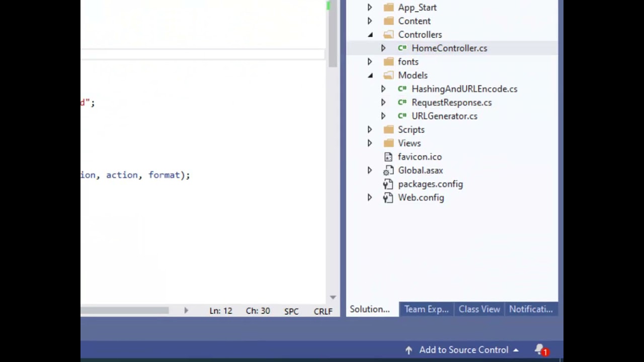Screen dimensions: 644x362
Task: Expand Web.config node arrow
Action: pyautogui.click(x=370, y=198)
